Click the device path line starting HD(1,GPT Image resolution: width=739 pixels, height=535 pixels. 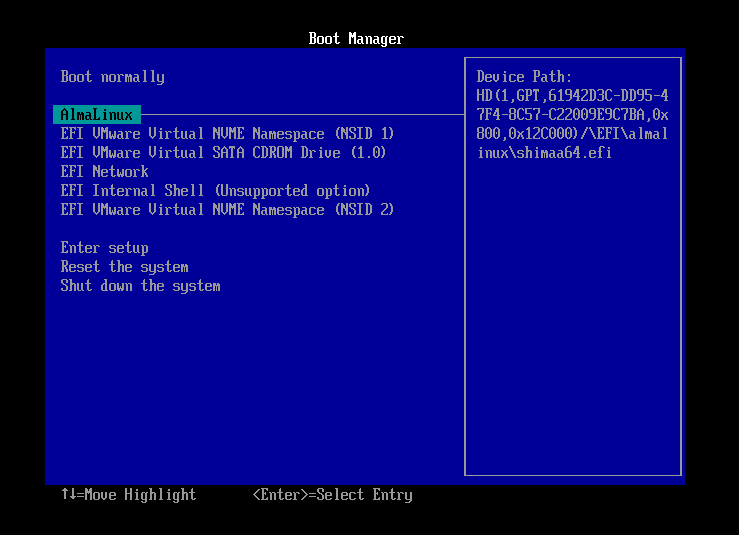tap(572, 96)
